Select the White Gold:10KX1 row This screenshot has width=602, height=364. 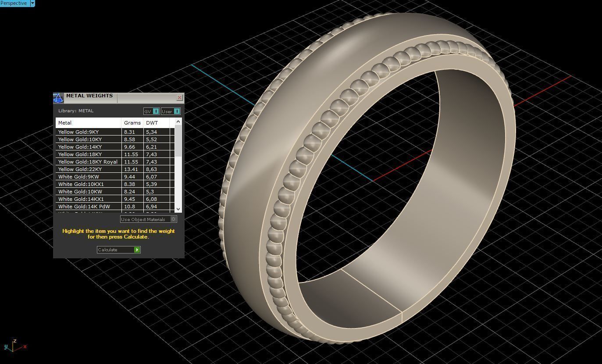[x=115, y=184]
